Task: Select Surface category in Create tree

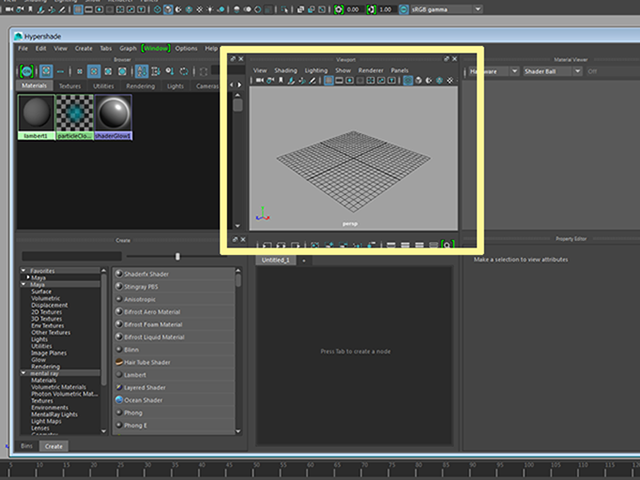Action: coord(41,291)
